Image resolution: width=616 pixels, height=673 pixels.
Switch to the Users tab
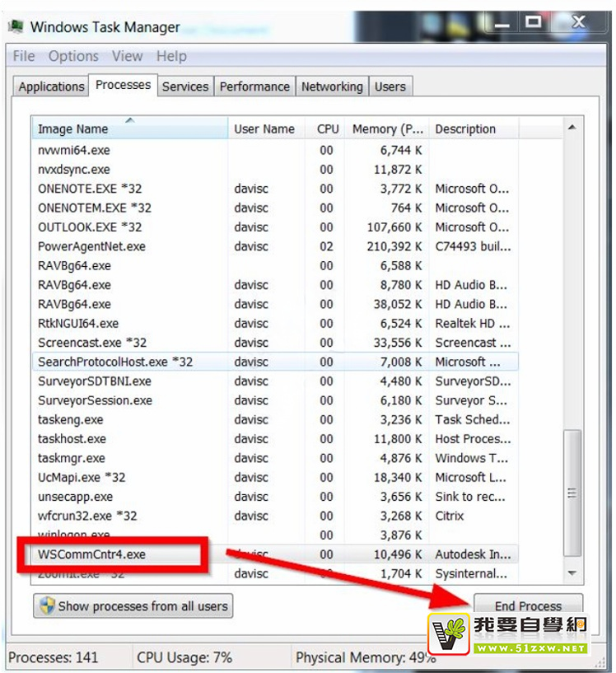[390, 86]
